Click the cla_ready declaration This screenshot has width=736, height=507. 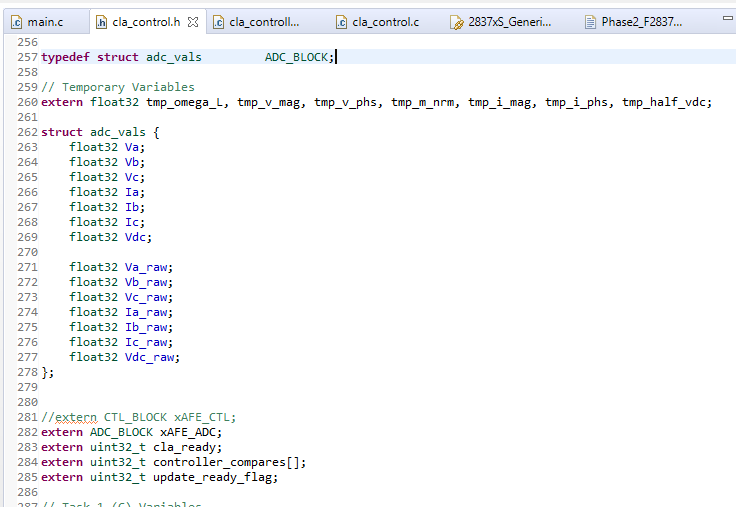click(131, 448)
